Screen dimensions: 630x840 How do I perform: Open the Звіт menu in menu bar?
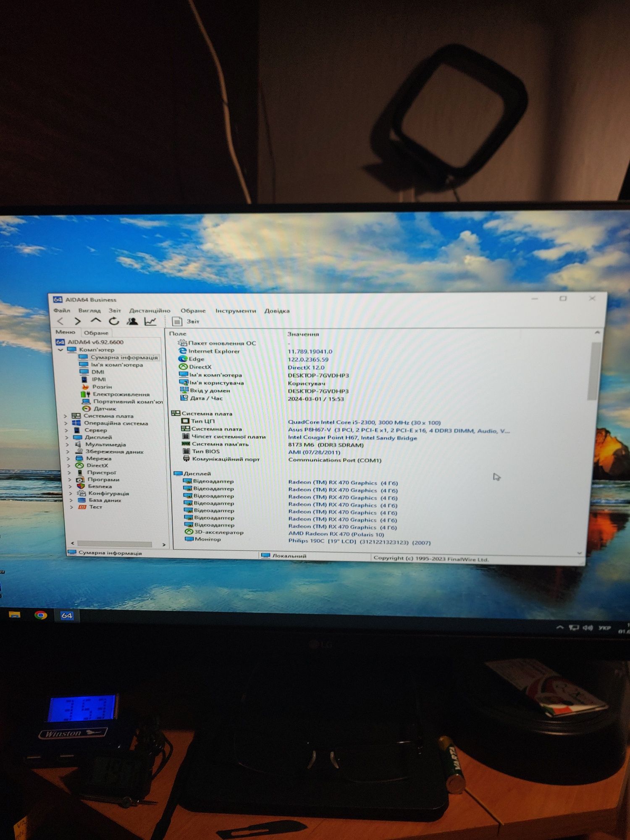coord(115,310)
